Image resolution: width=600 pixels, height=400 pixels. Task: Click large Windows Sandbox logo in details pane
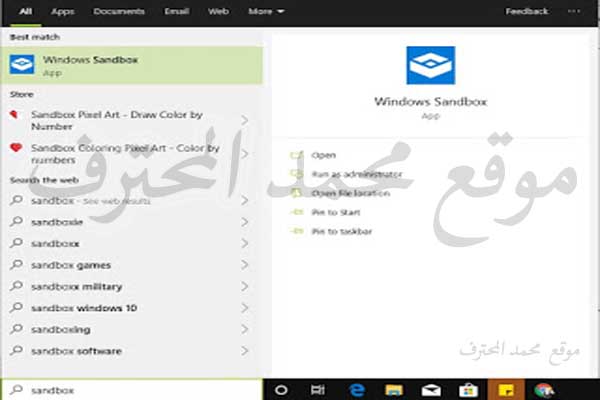[x=430, y=65]
